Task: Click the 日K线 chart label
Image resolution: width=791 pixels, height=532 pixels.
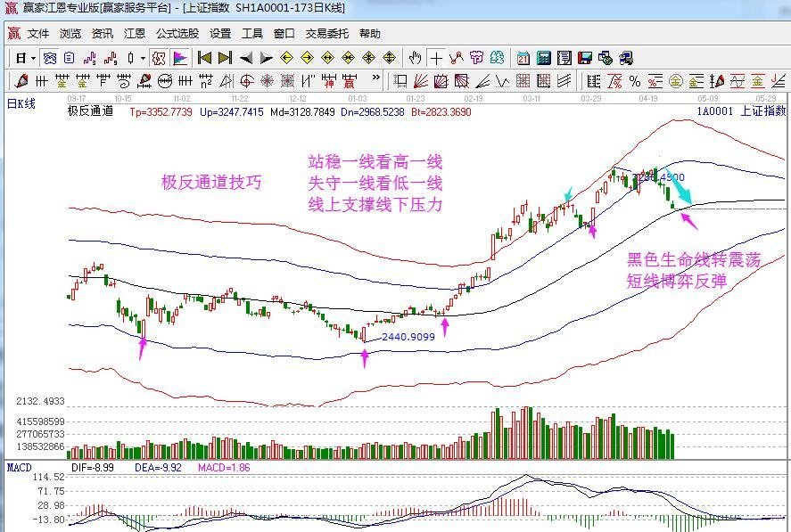Action: click(21, 103)
